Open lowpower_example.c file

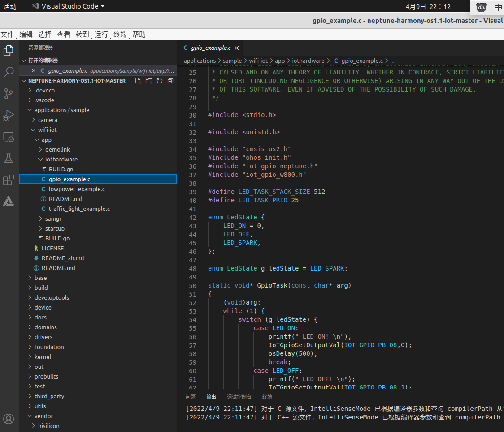[x=98, y=189]
